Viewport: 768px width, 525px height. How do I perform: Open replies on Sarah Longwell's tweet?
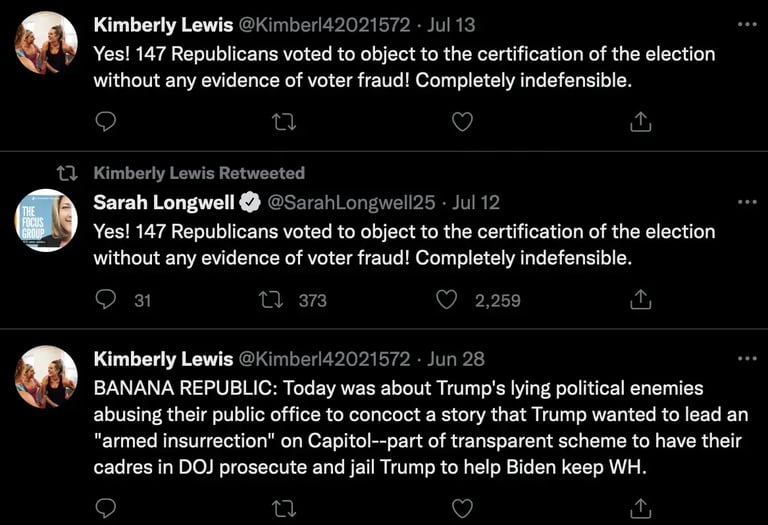coord(105,299)
